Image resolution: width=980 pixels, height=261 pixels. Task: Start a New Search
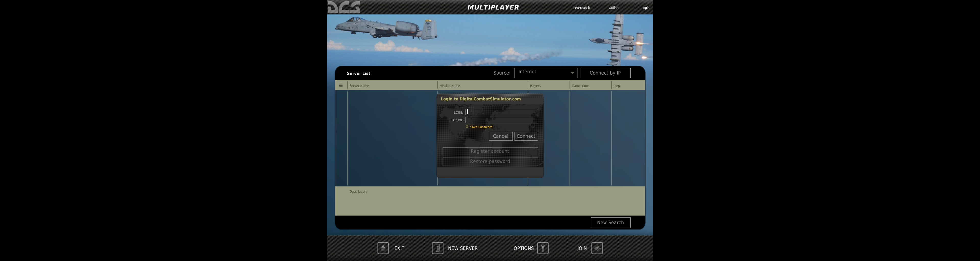(610, 223)
